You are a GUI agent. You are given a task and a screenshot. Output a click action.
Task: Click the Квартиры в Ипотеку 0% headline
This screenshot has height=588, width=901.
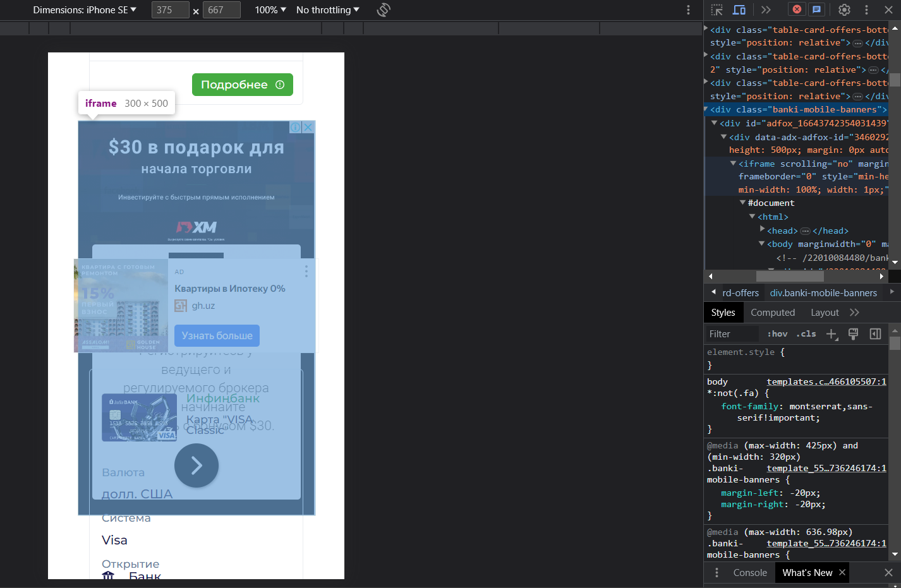[x=230, y=289]
